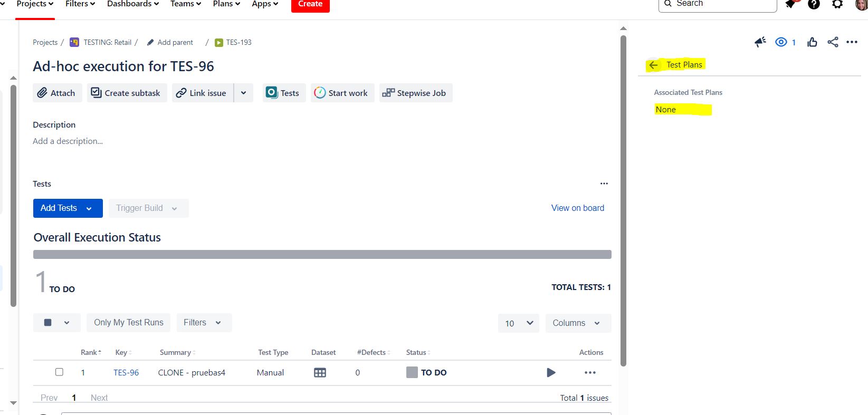Viewport: 868px width, 415px height.
Task: Click in the Search field
Action: [x=718, y=5]
